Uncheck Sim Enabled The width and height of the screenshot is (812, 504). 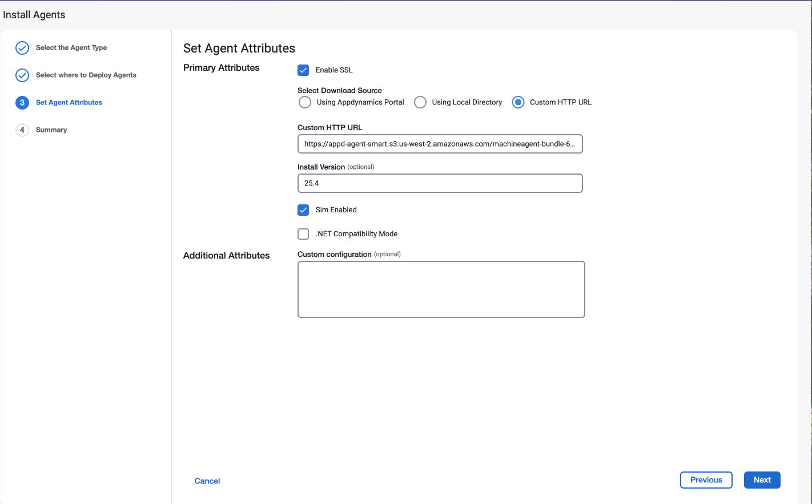(303, 210)
